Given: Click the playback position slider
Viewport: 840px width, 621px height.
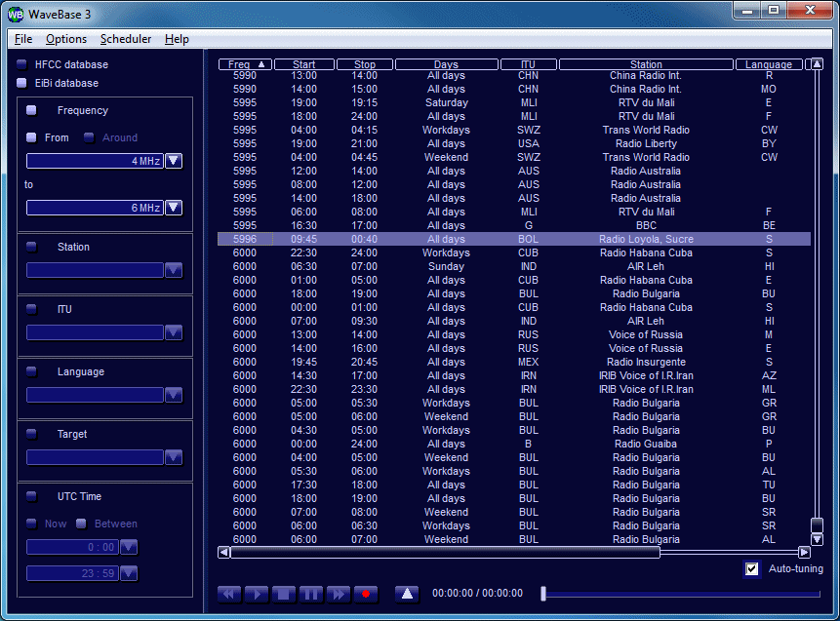Looking at the screenshot, I should 681,594.
